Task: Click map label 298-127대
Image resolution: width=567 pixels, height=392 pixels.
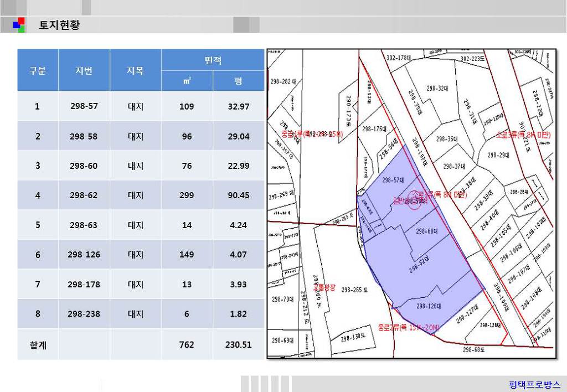Action: (x=467, y=313)
